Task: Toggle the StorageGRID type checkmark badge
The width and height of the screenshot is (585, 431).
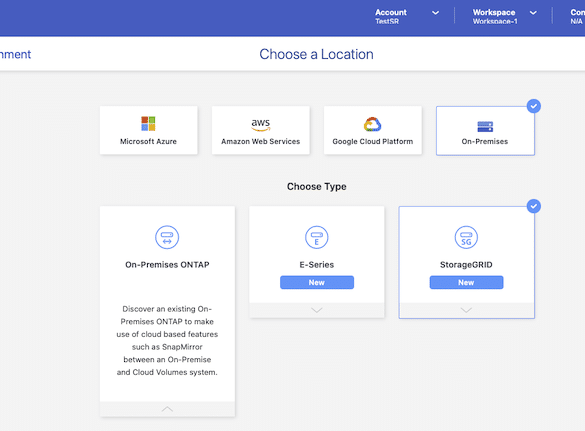Action: point(534,206)
